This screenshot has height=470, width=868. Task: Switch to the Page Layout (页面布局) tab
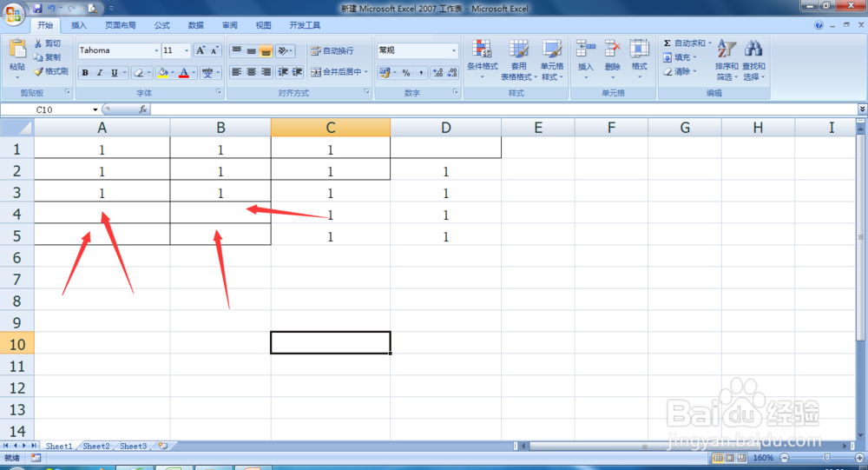[121, 25]
